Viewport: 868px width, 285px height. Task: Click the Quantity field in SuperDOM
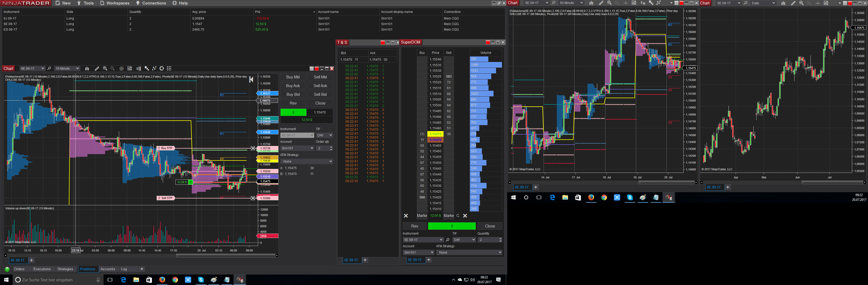pos(490,240)
